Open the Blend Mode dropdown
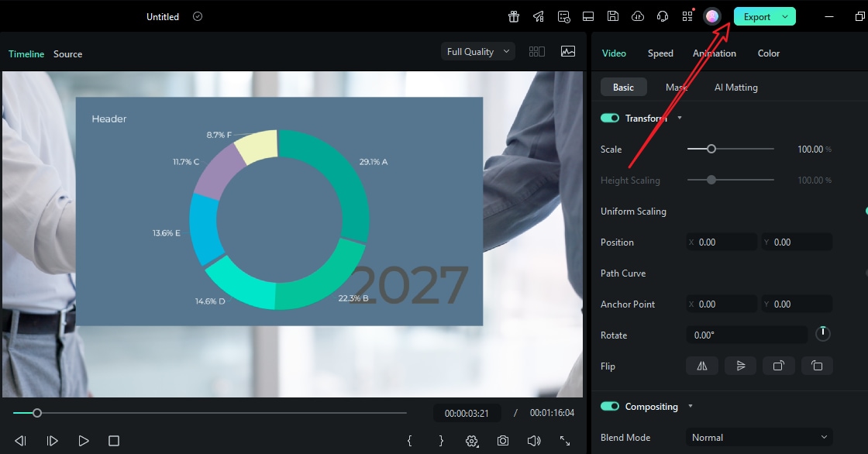868x454 pixels. pyautogui.click(x=758, y=436)
